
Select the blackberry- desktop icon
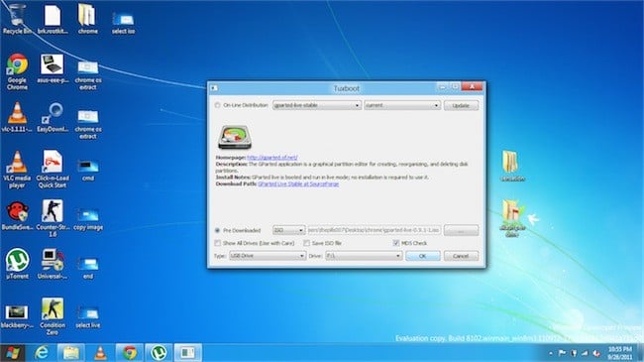[17, 316]
